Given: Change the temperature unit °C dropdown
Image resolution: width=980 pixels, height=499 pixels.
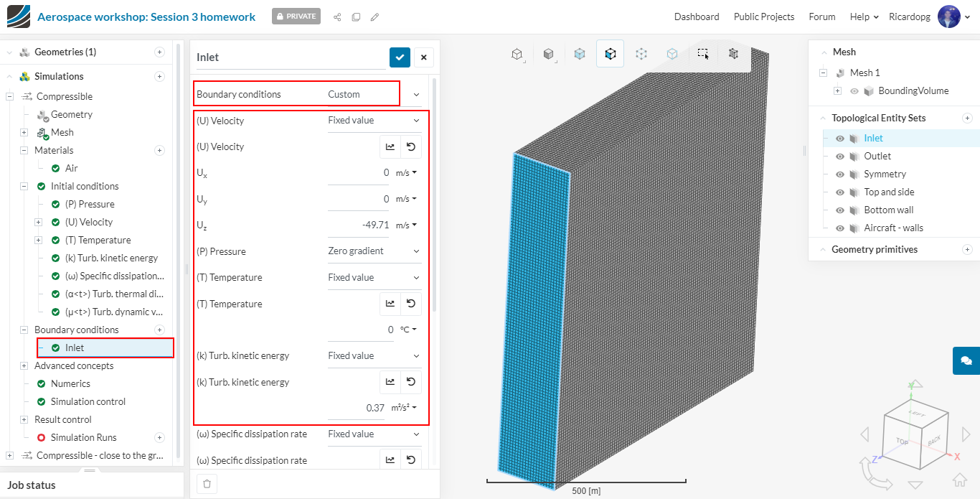Looking at the screenshot, I should pyautogui.click(x=408, y=330).
